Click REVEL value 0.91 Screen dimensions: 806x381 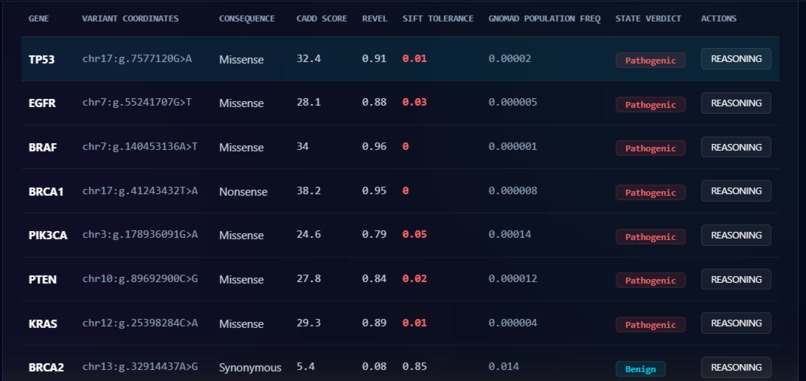374,59
